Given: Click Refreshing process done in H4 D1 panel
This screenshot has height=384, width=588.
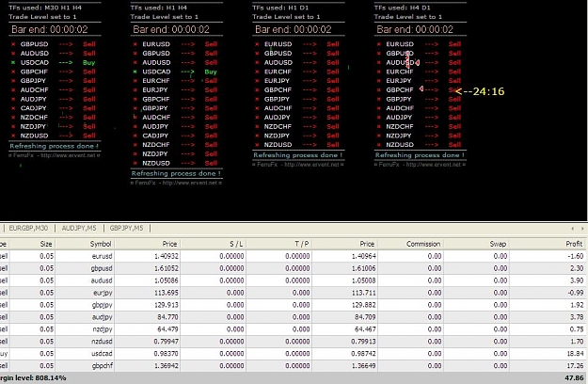Looking at the screenshot, I should [x=420, y=155].
